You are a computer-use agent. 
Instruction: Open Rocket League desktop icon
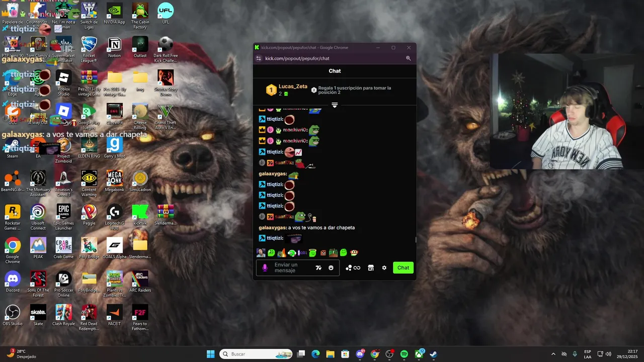[x=89, y=50]
